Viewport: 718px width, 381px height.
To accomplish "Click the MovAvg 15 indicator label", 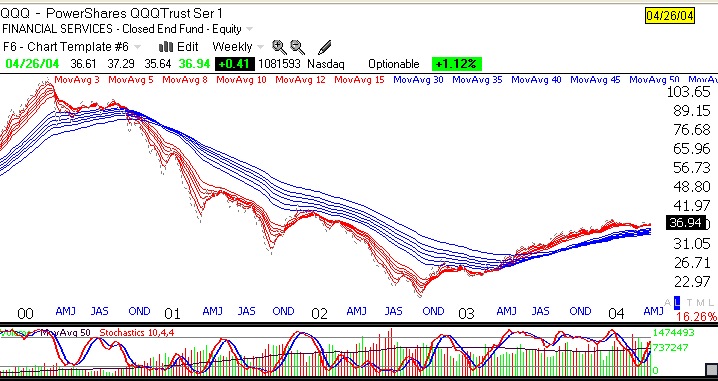I will click(x=359, y=80).
